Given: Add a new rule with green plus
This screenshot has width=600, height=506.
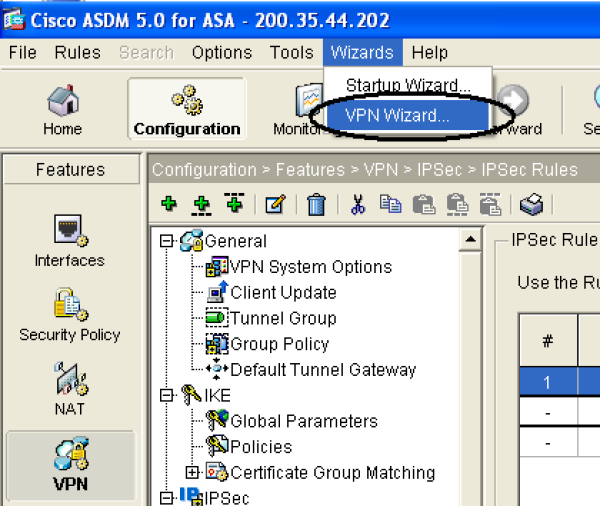Looking at the screenshot, I should pos(169,204).
